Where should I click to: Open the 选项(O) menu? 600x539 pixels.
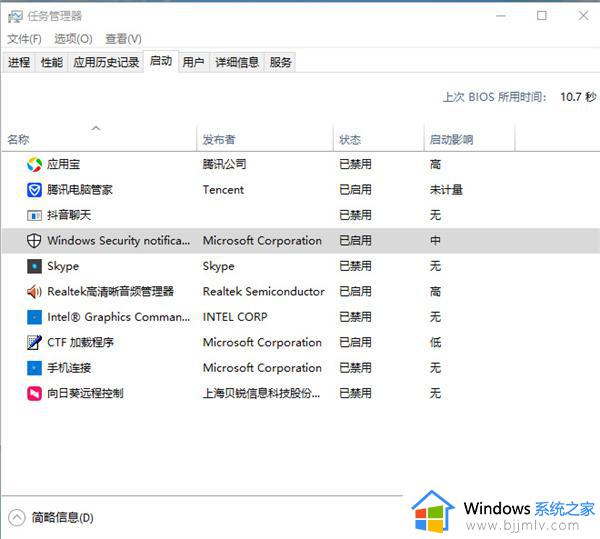pos(73,39)
